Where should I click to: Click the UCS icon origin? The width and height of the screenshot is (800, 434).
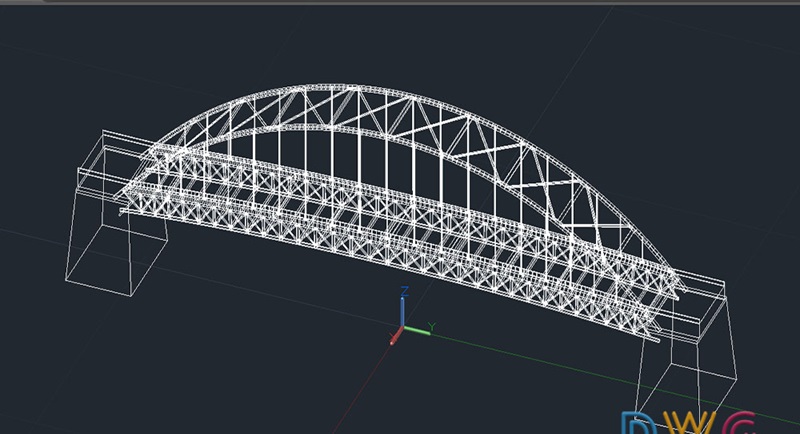tap(403, 328)
